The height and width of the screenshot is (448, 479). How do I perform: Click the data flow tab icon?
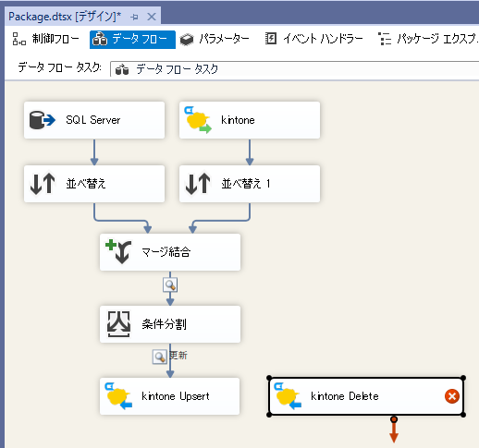click(100, 40)
